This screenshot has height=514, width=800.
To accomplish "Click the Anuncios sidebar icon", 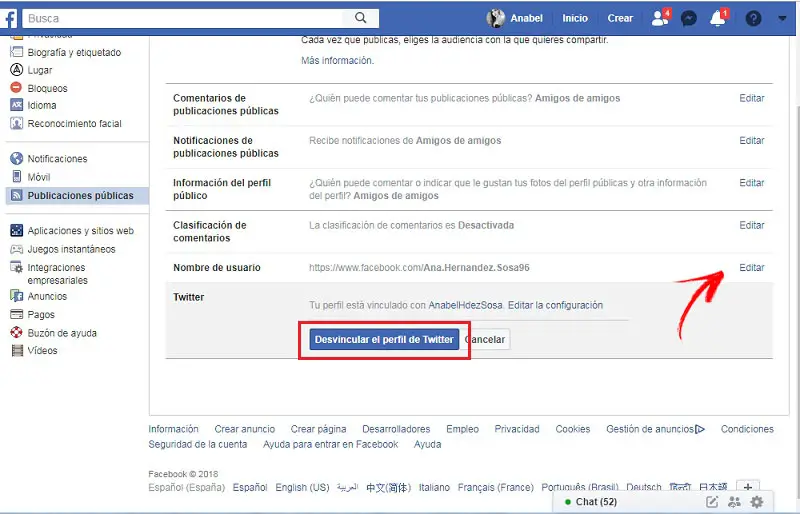I will (x=16, y=296).
